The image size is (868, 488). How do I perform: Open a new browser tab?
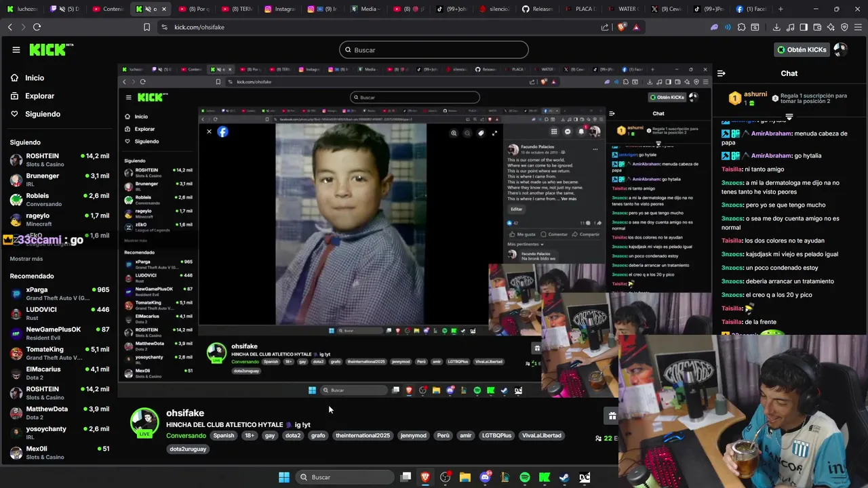click(x=781, y=9)
